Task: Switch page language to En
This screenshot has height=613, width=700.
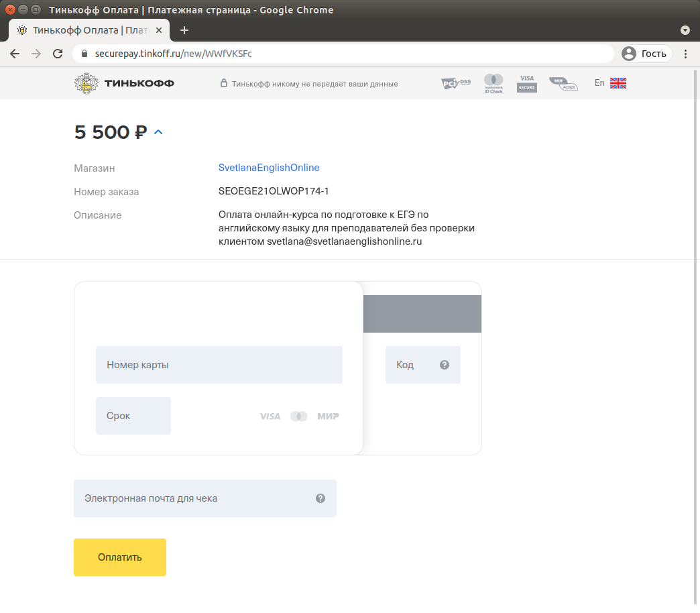Action: 599,83
